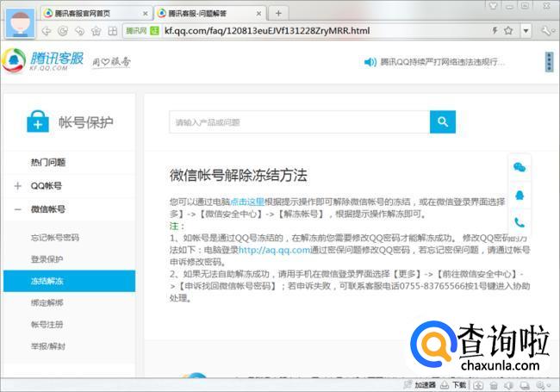The height and width of the screenshot is (392, 560).
Task: Click the article title 微信帐号解除冻结方法
Action: [x=238, y=175]
